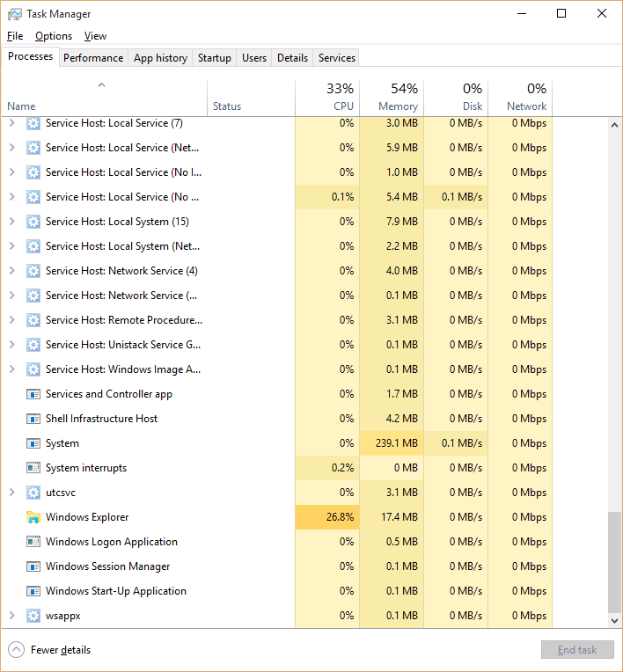Expand the utcsvc process group

tap(12, 493)
